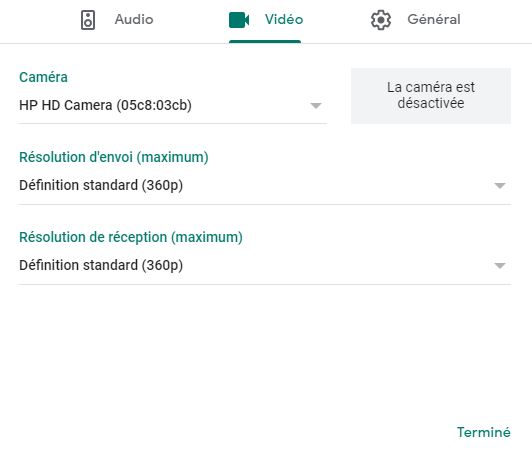Click the Caméra section heading
Image resolution: width=532 pixels, height=460 pixels.
[43, 77]
